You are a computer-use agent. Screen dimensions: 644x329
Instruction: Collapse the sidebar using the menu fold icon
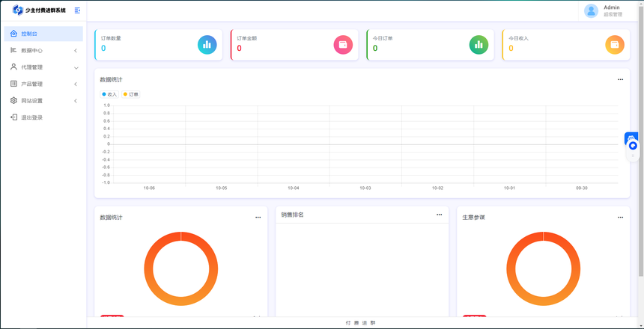point(77,10)
